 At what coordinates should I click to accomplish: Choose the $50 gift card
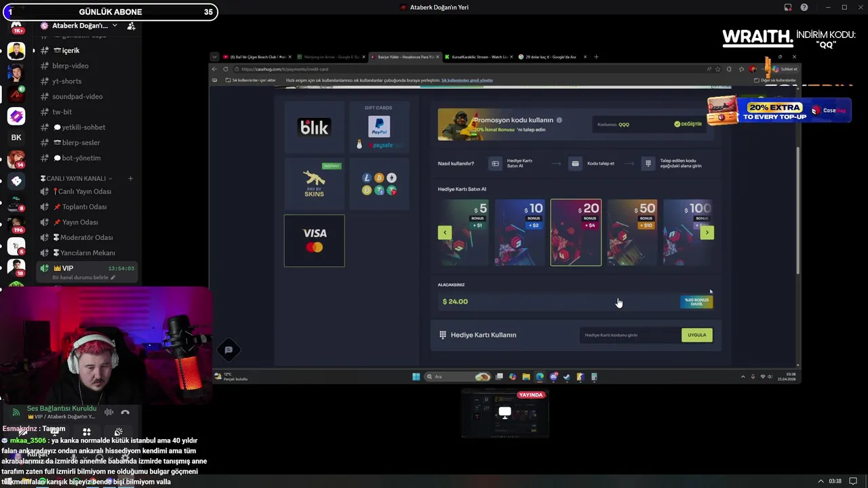(x=632, y=232)
